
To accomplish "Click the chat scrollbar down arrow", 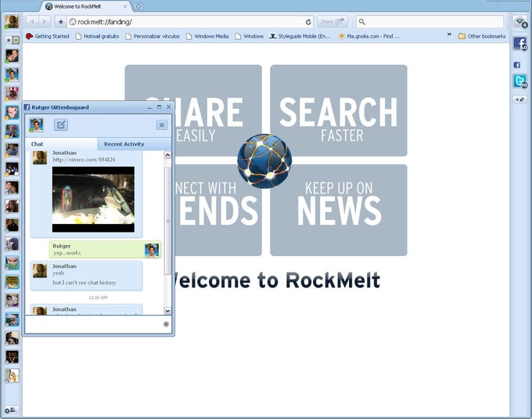I will point(167,311).
